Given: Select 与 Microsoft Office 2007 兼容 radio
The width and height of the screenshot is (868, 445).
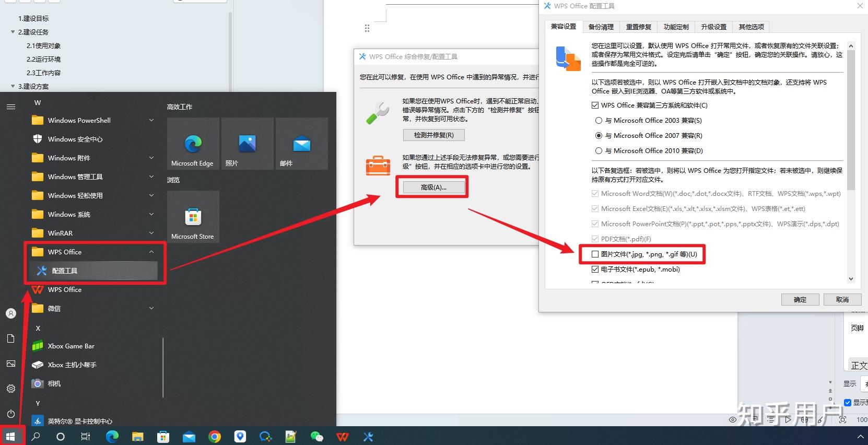Looking at the screenshot, I should [599, 135].
